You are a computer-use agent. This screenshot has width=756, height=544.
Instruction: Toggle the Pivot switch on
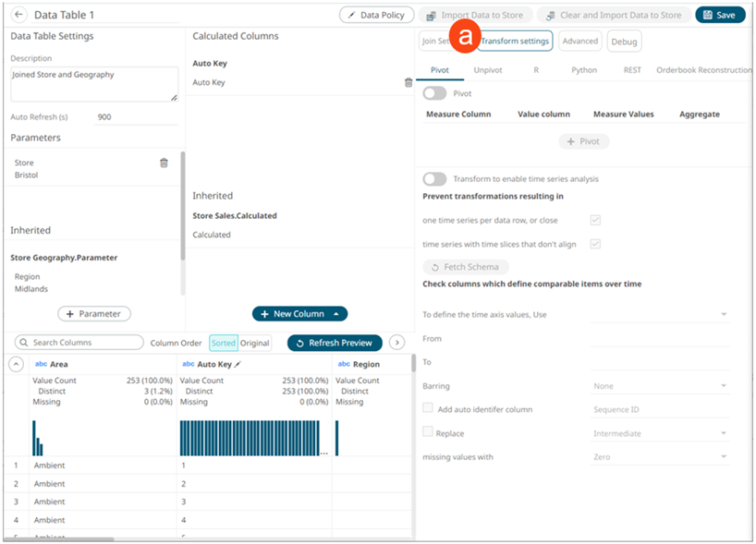pos(434,93)
